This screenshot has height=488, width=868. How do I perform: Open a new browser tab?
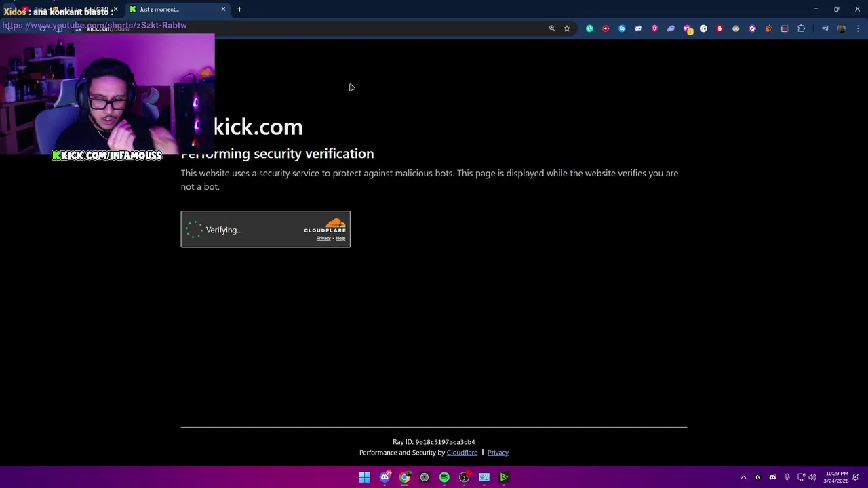coord(239,9)
